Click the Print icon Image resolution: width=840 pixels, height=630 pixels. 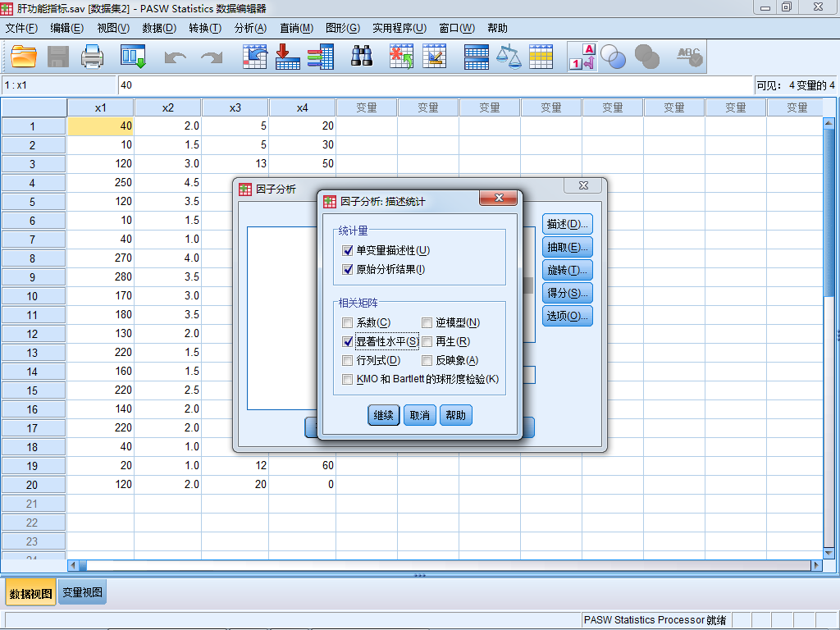92,57
